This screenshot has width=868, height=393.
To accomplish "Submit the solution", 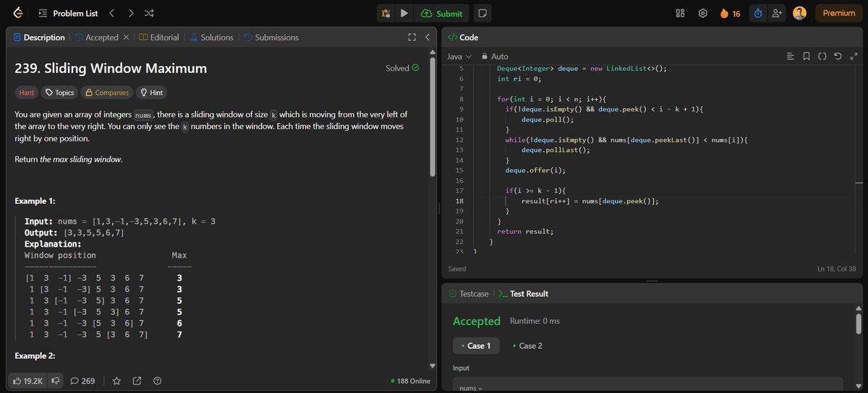I will (x=441, y=13).
